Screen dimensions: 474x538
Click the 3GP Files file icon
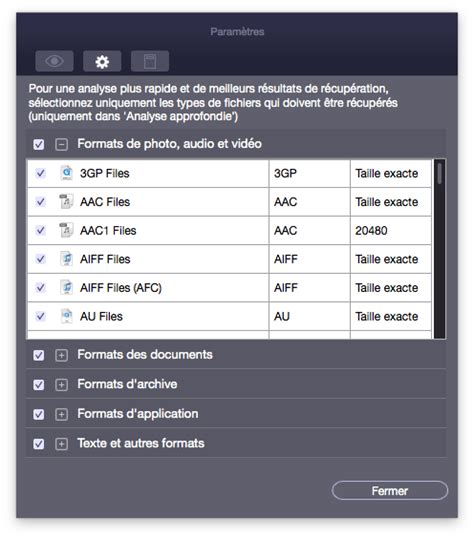[x=67, y=173]
